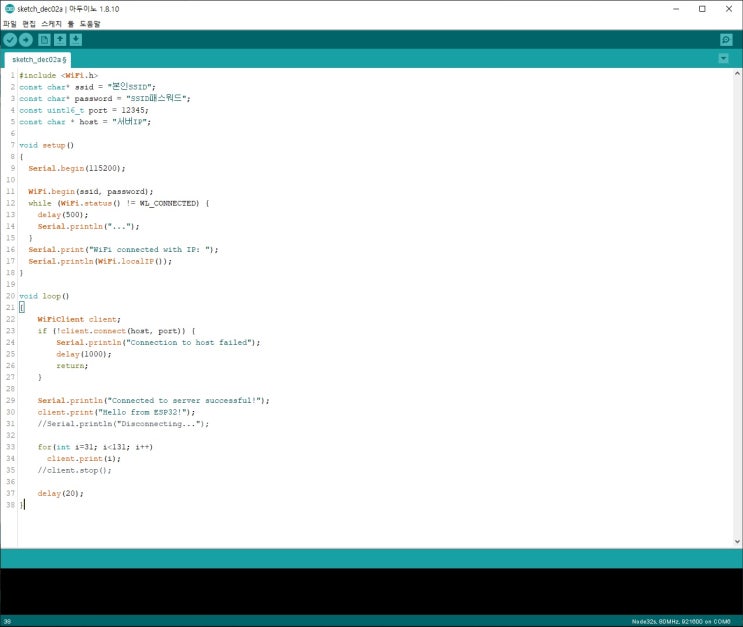
Task: Open the 파일 (File) menu
Action: pyautogui.click(x=10, y=23)
